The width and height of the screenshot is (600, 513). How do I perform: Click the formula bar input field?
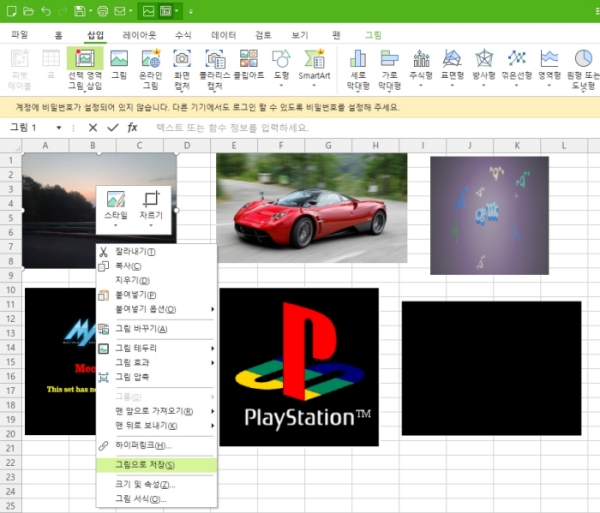click(375, 127)
